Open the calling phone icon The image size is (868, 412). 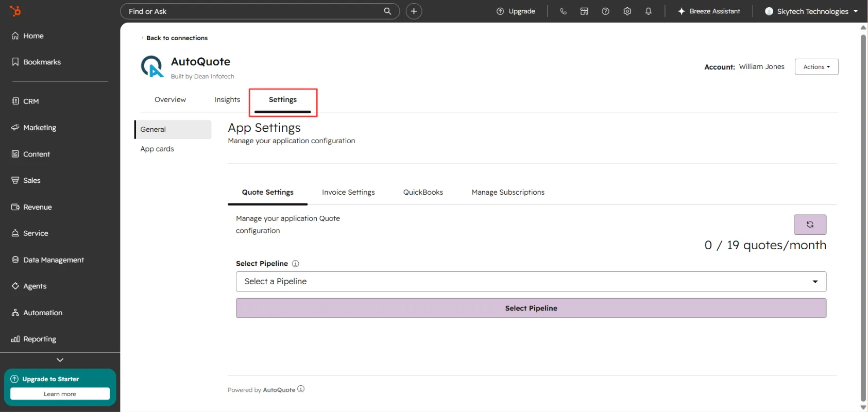563,11
